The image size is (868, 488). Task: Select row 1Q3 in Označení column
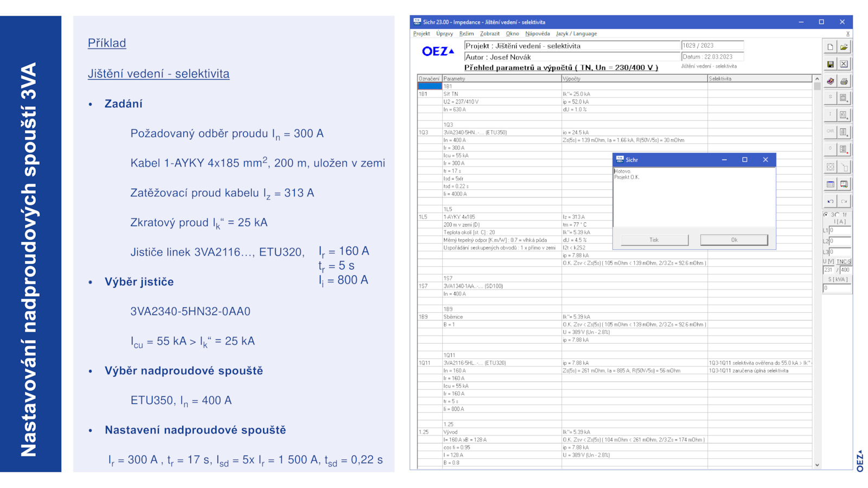click(429, 132)
